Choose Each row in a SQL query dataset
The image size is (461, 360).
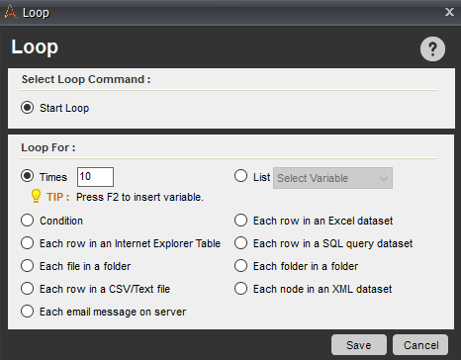[x=241, y=243]
